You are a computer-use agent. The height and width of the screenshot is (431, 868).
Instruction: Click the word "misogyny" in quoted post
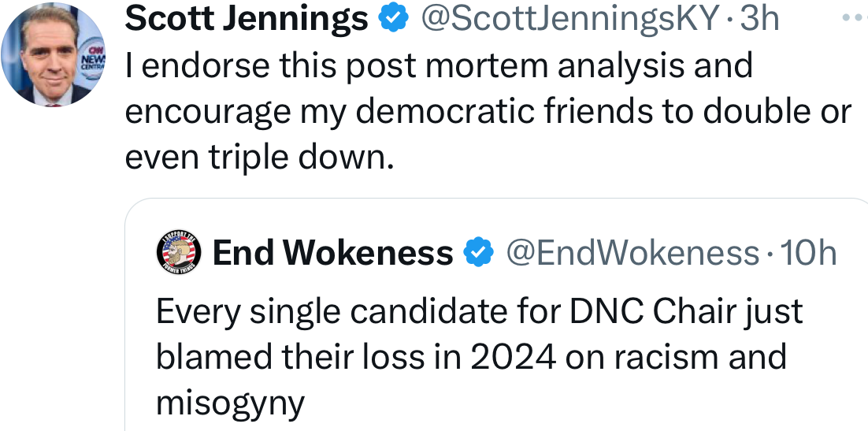click(x=230, y=403)
